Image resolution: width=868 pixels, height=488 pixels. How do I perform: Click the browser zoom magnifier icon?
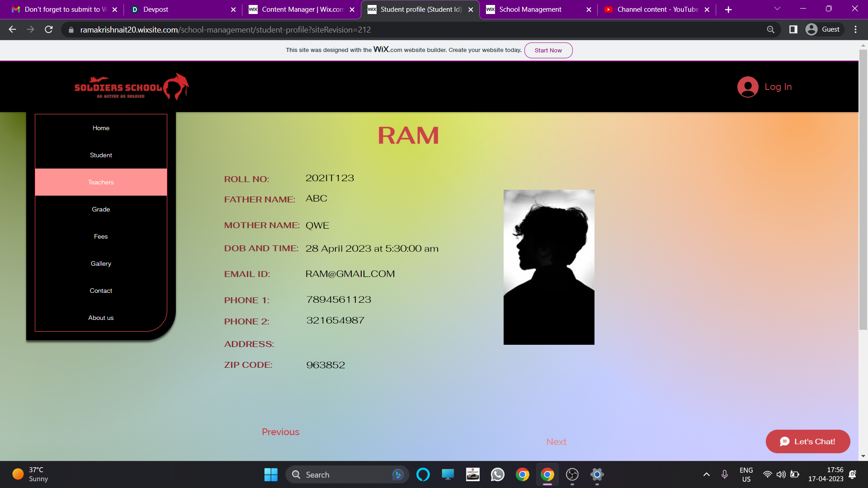click(x=771, y=30)
